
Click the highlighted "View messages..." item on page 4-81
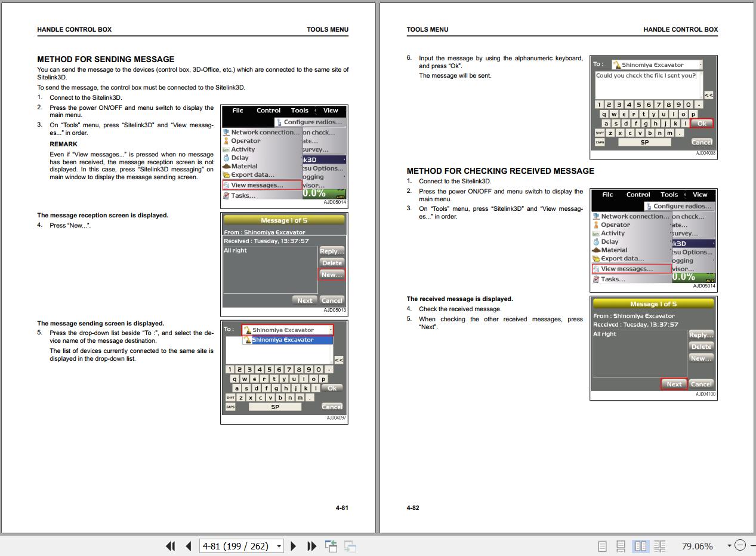point(262,185)
